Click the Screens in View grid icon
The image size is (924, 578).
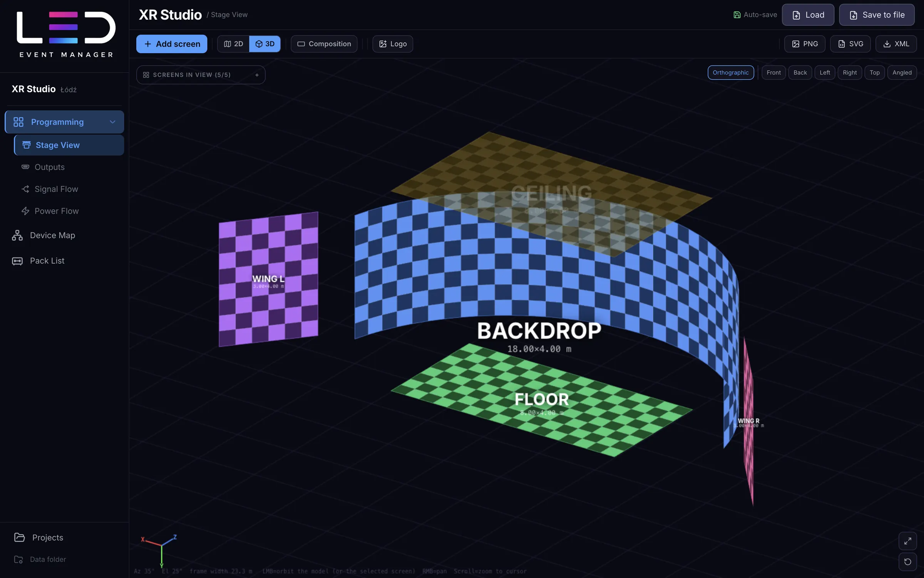tap(146, 75)
